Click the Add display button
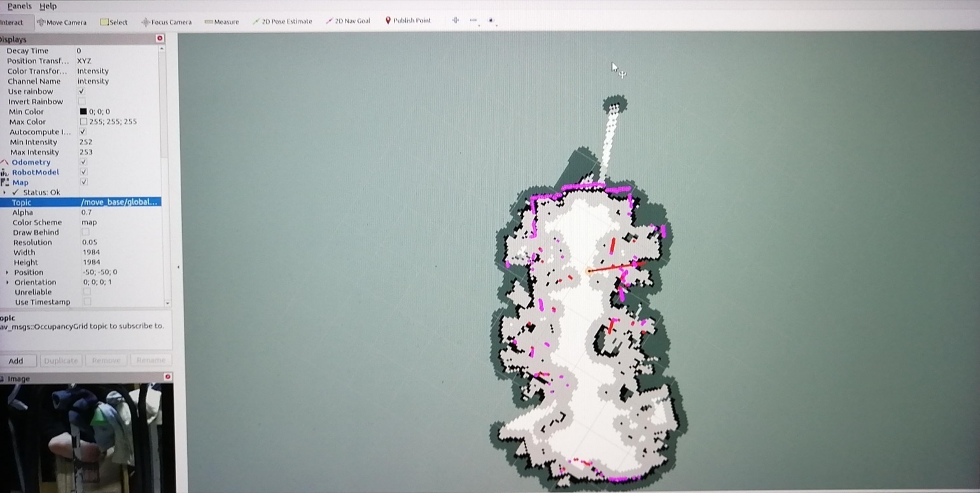Viewport: 980px width, 493px height. coord(16,361)
